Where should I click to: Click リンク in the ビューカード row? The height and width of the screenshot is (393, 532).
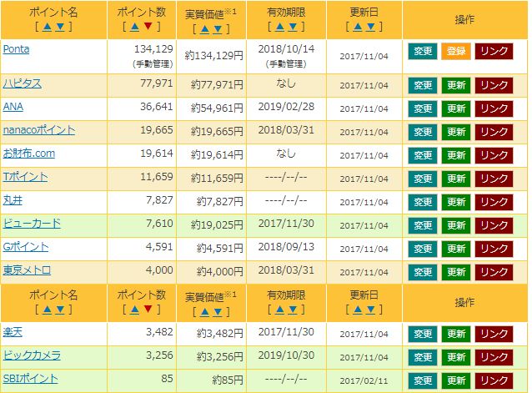pos(494,225)
